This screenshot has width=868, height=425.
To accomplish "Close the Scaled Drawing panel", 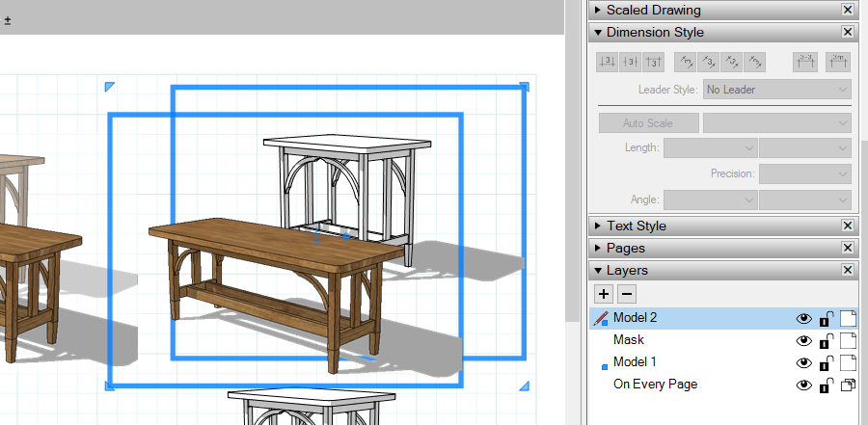I will pos(848,10).
